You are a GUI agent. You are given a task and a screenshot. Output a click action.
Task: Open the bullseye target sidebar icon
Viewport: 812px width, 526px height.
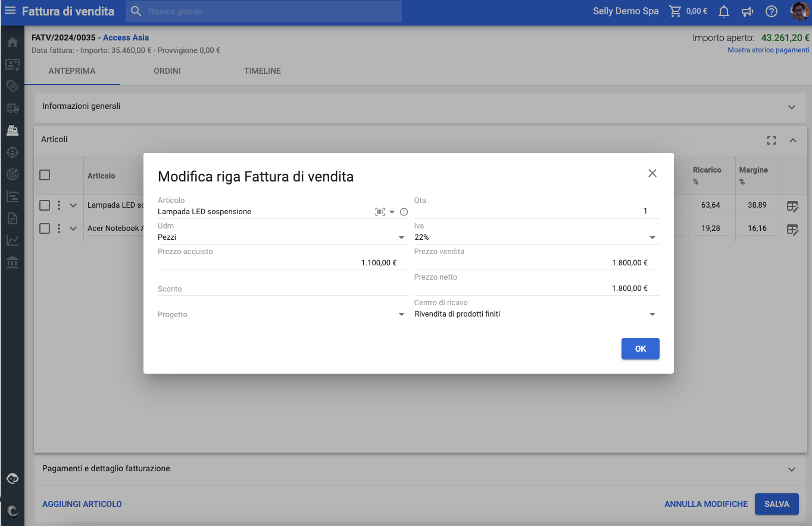tap(12, 174)
